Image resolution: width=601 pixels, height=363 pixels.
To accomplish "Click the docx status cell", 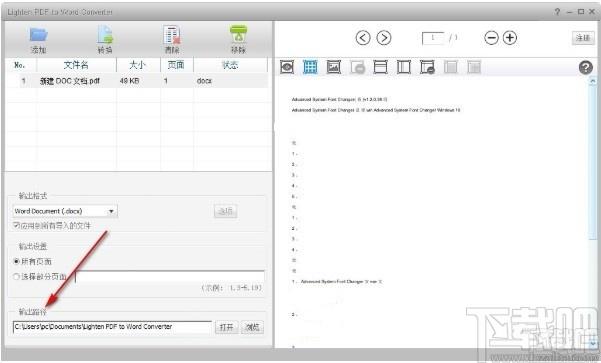I will pyautogui.click(x=204, y=81).
